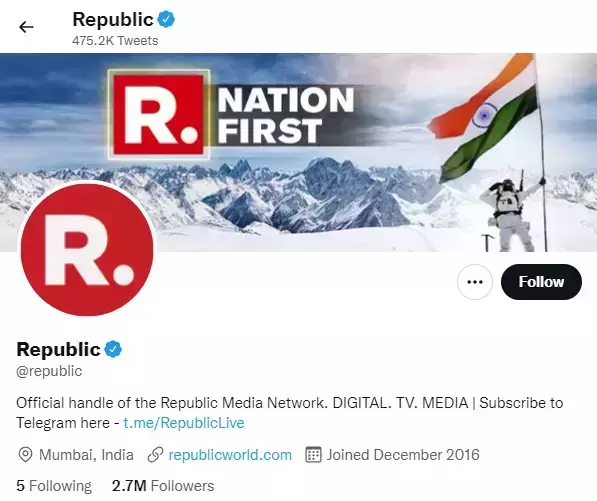Viewport: 597px width, 501px height.
Task: Click the Joined December 2016 text
Action: tap(403, 455)
